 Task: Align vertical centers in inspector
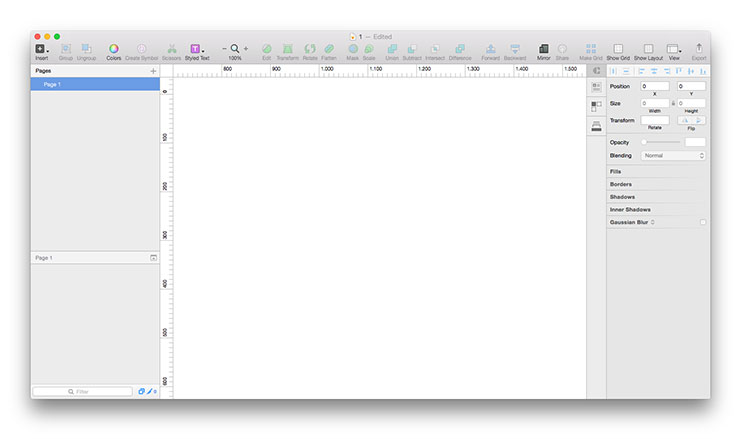tap(691, 71)
